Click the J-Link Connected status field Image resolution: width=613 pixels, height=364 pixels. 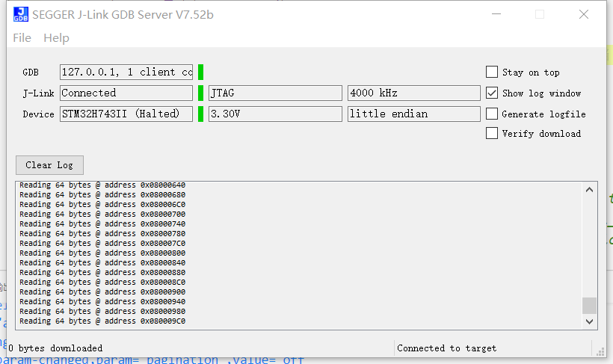pyautogui.click(x=126, y=93)
